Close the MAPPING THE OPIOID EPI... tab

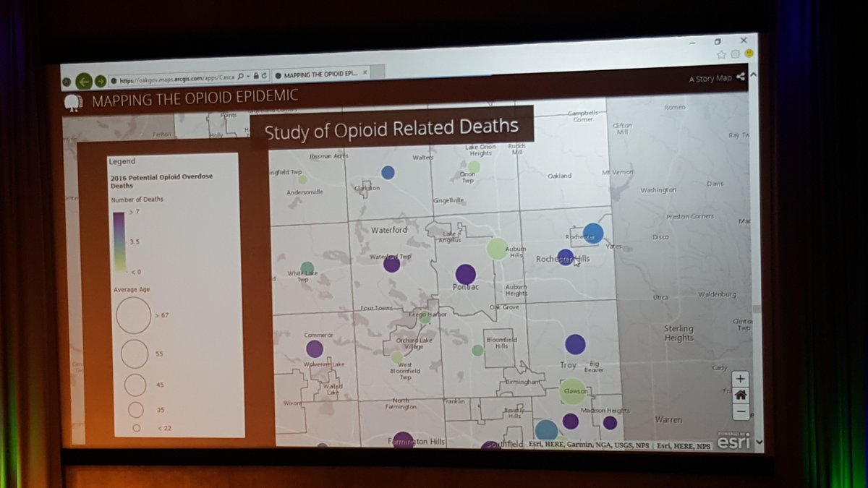(x=364, y=73)
